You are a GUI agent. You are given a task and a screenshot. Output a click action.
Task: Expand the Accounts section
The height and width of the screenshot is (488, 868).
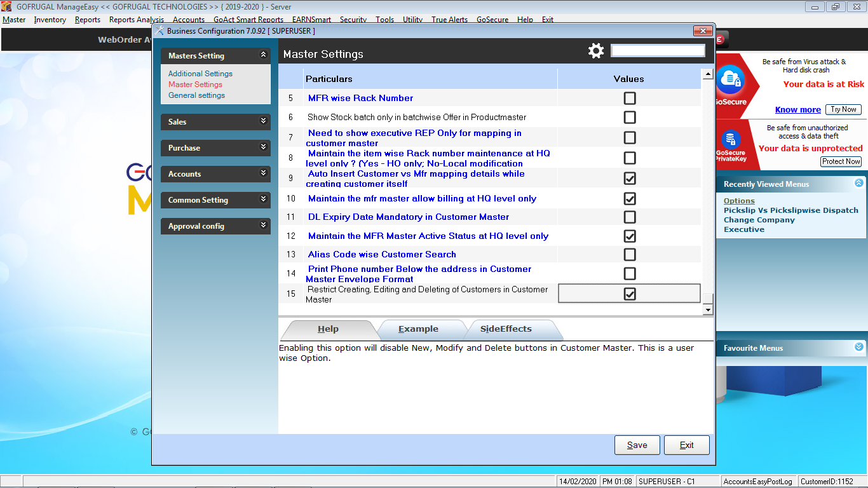pos(264,173)
